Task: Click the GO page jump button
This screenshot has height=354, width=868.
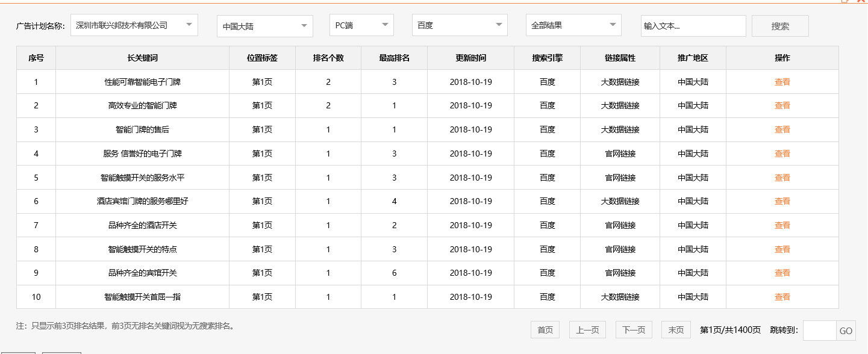Action: 846,330
